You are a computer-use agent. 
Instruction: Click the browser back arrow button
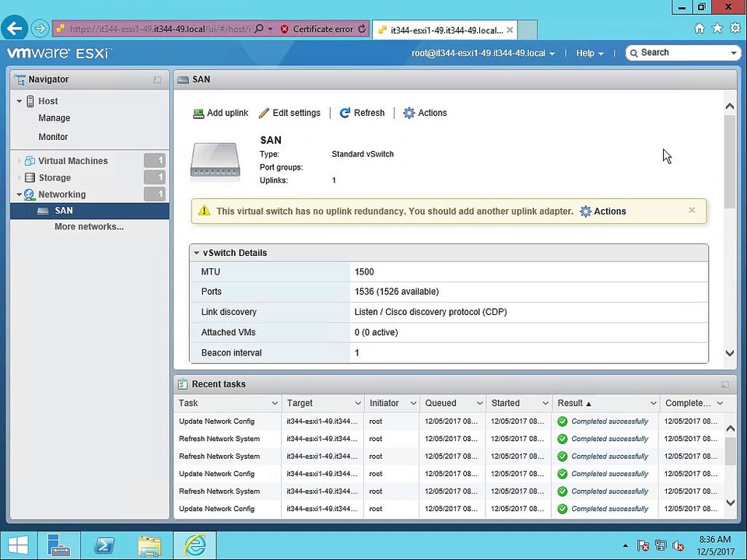click(14, 29)
